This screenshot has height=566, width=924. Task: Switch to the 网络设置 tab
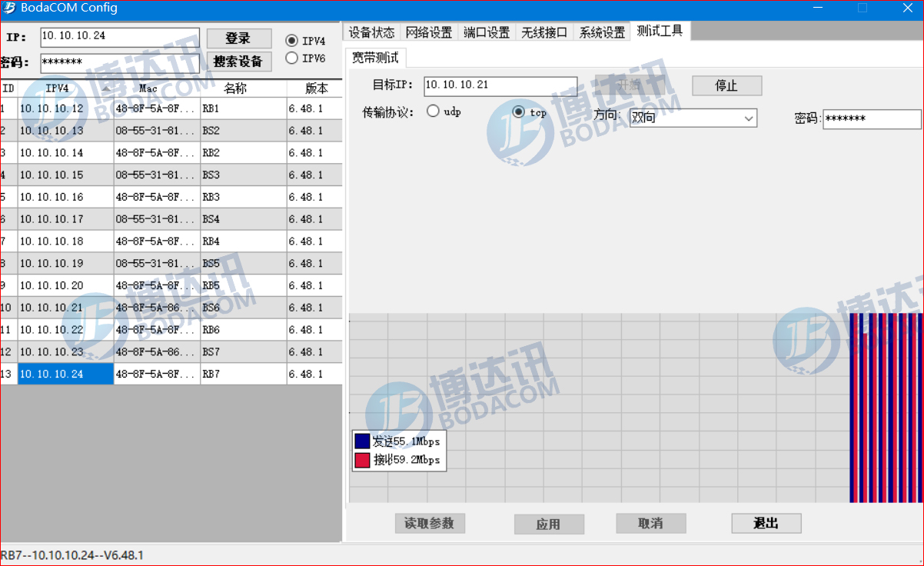(429, 32)
